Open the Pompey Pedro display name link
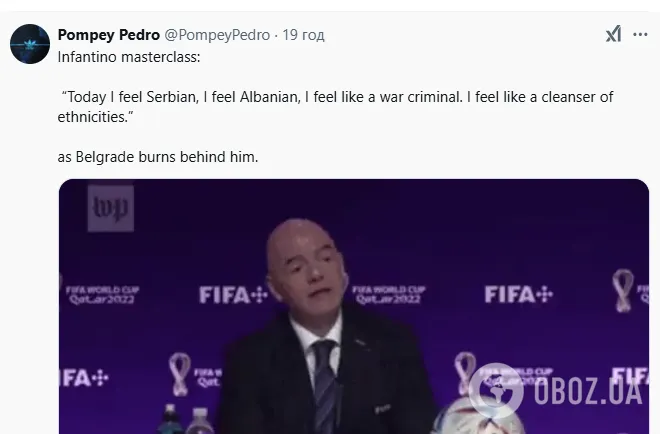Image resolution: width=660 pixels, height=434 pixels. click(x=109, y=35)
